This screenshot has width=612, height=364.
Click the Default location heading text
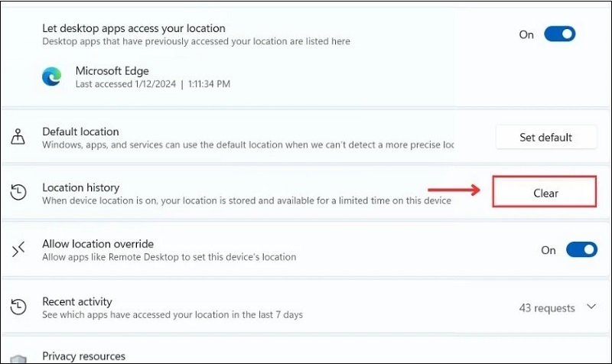tap(80, 132)
